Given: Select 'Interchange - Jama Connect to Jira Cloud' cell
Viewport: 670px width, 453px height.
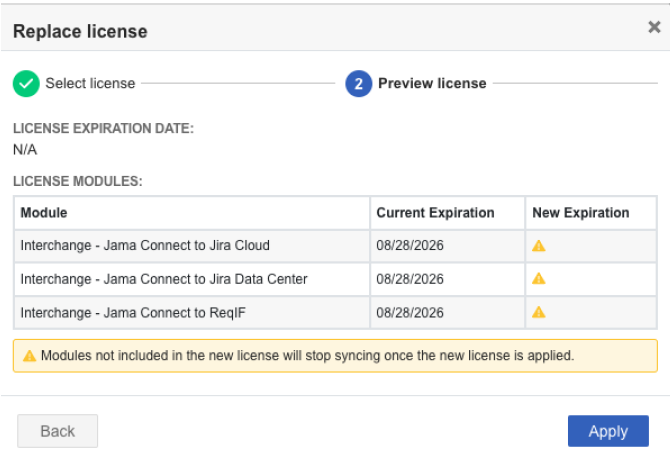Looking at the screenshot, I should pos(192,246).
